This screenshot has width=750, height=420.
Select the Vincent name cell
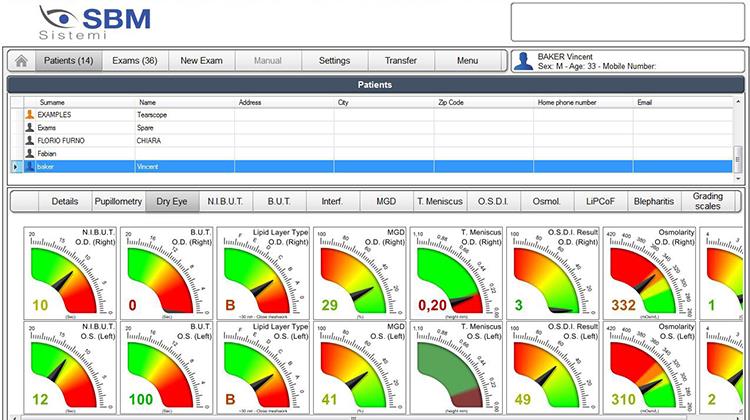point(185,166)
